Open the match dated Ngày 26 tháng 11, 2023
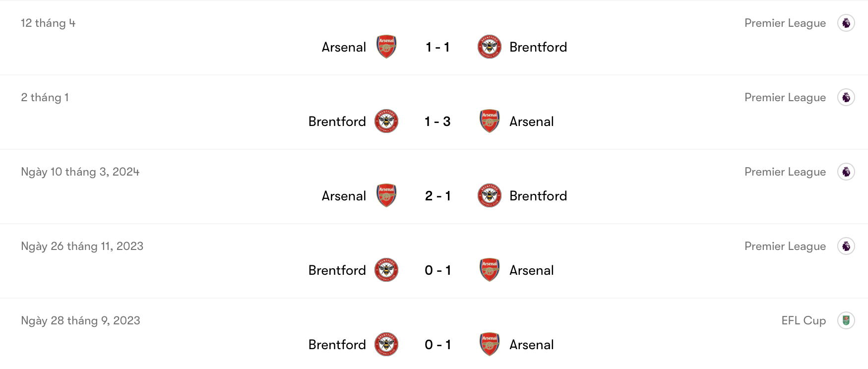Image resolution: width=868 pixels, height=369 pixels. tap(82, 246)
